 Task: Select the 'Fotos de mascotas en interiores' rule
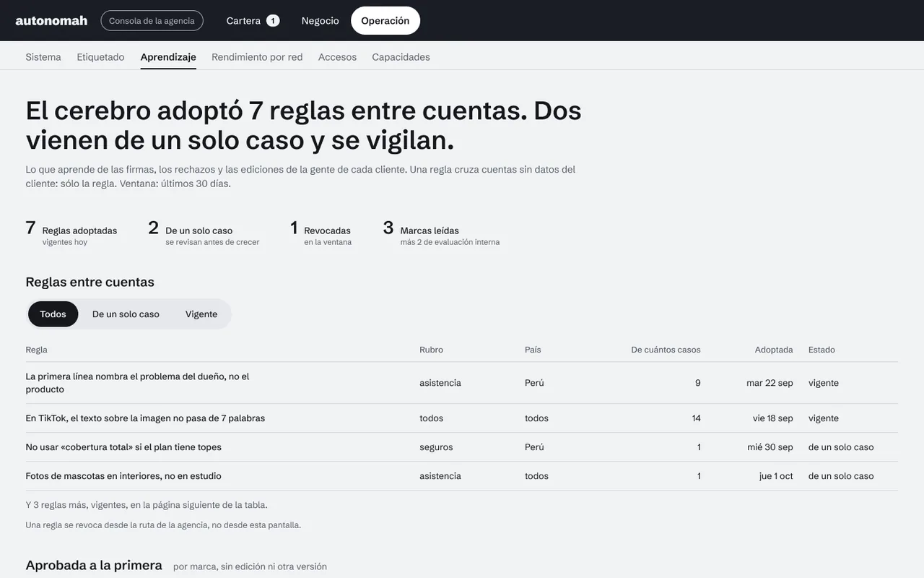point(462,476)
